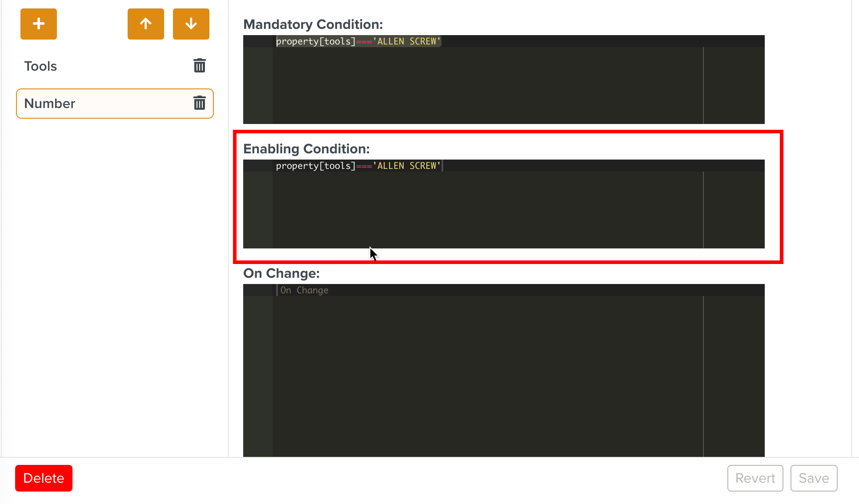Click the Mandatory Condition code line text
Image resolution: width=859 pixels, height=504 pixels.
[x=358, y=41]
